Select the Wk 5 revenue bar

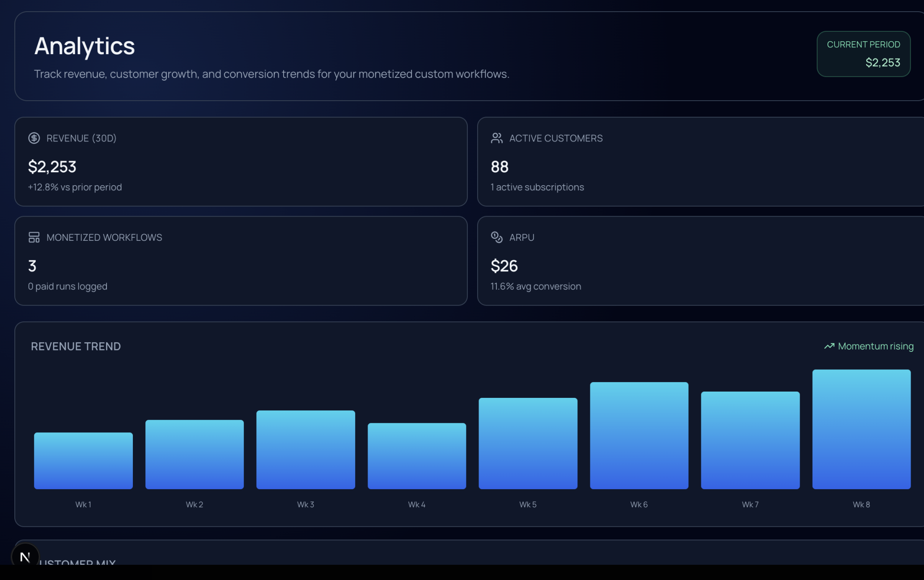click(528, 443)
